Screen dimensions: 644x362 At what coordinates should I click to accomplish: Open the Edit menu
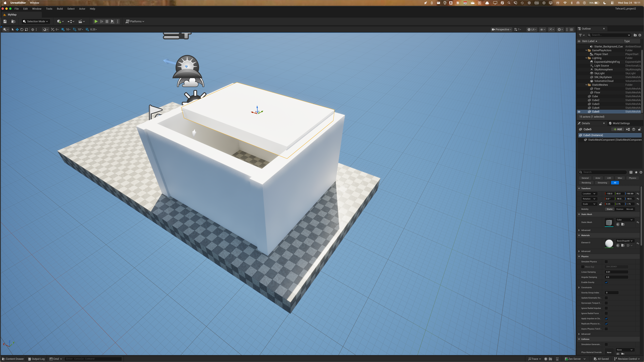point(25,9)
